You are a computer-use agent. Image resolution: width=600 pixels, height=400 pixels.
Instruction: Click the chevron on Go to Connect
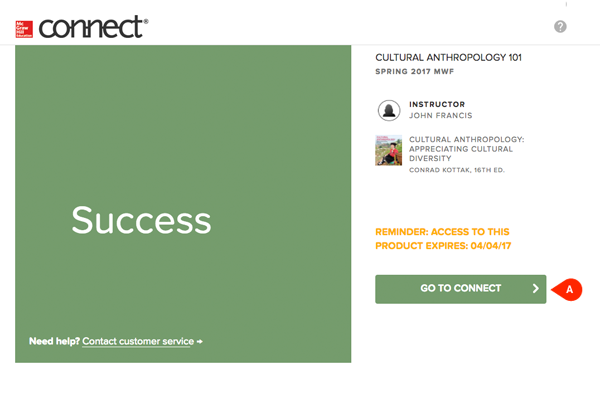click(x=536, y=289)
